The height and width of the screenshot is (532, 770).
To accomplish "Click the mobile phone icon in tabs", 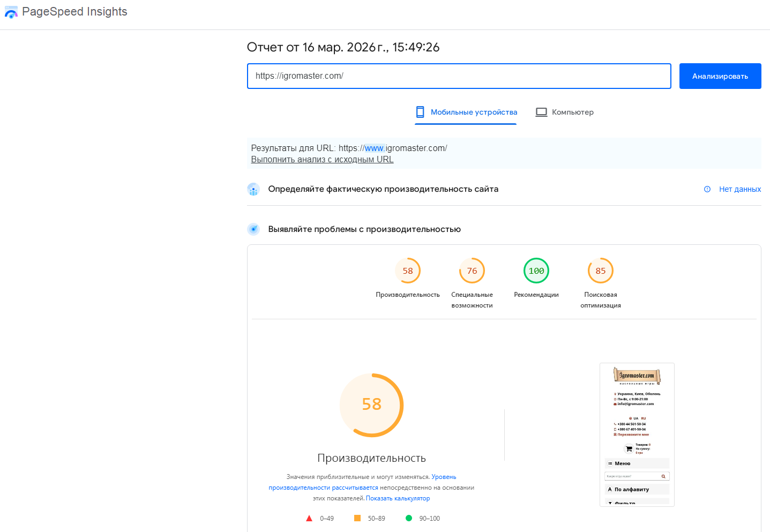I will [420, 112].
